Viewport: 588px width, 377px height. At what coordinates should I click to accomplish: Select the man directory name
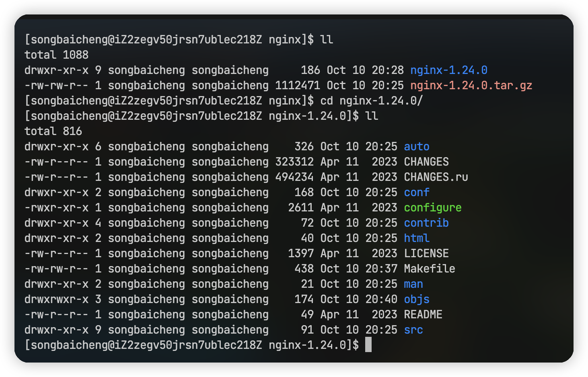tap(413, 284)
